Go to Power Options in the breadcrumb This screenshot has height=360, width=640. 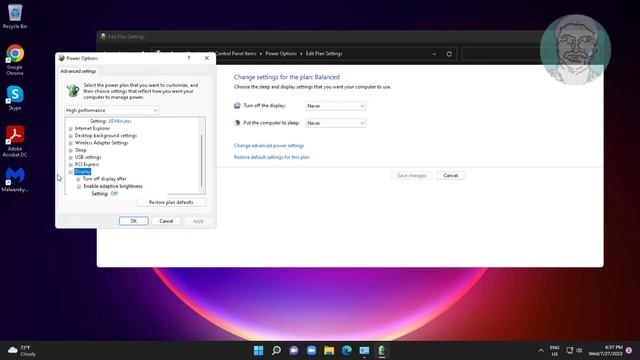click(281, 54)
